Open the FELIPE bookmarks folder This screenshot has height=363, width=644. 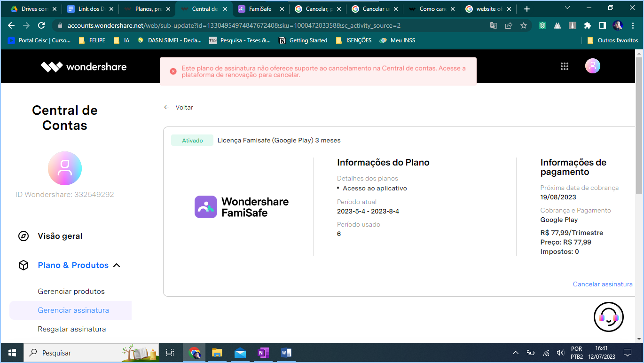tap(92, 40)
